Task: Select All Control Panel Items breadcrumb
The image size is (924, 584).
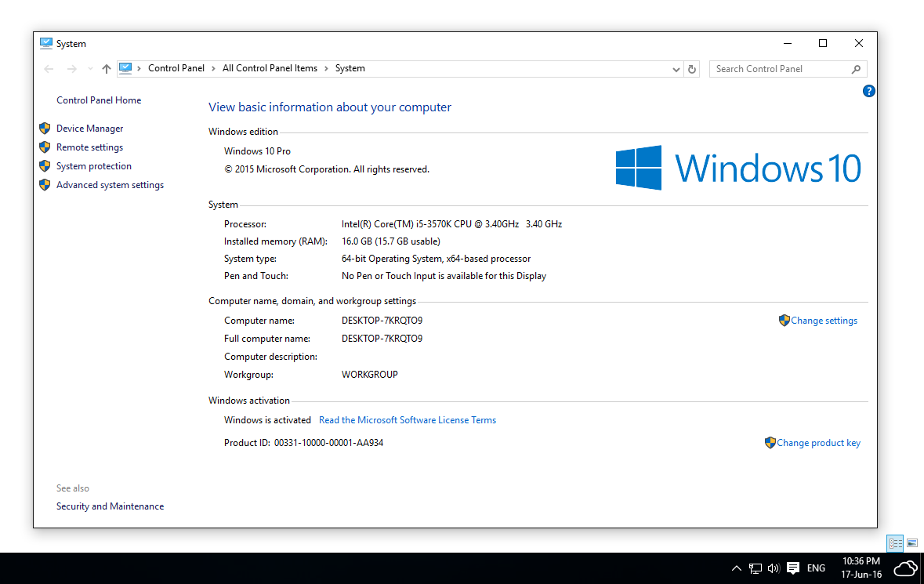Action: click(x=270, y=68)
